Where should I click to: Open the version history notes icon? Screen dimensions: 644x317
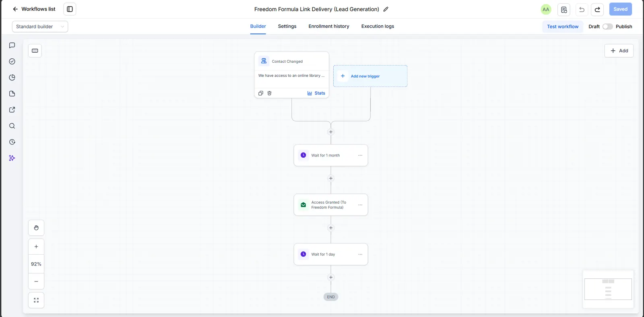[x=563, y=9]
